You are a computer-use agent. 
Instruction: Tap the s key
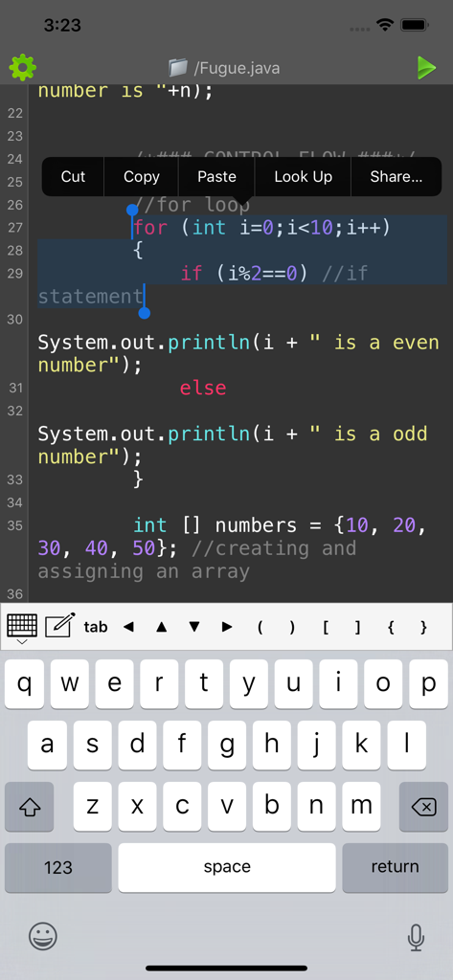(92, 745)
